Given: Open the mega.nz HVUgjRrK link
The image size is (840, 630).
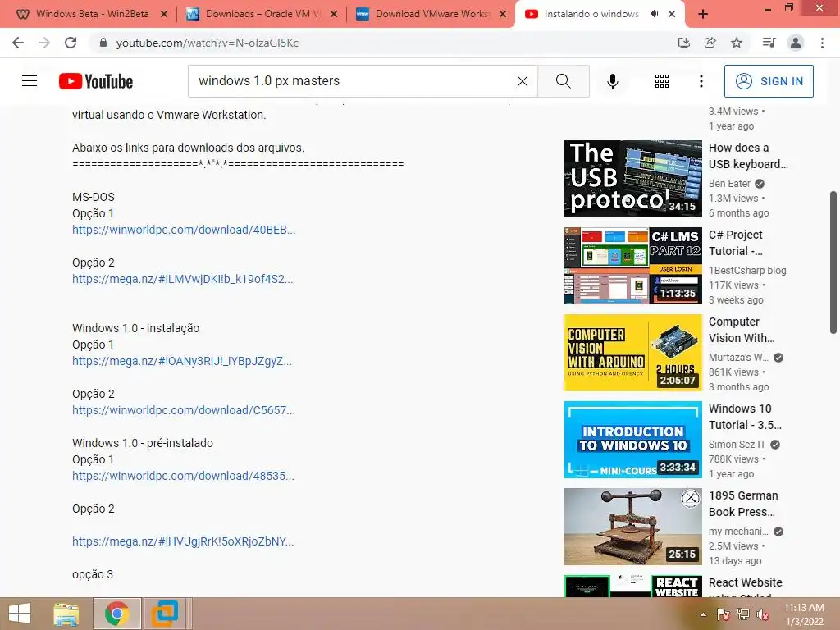Looking at the screenshot, I should click(183, 541).
